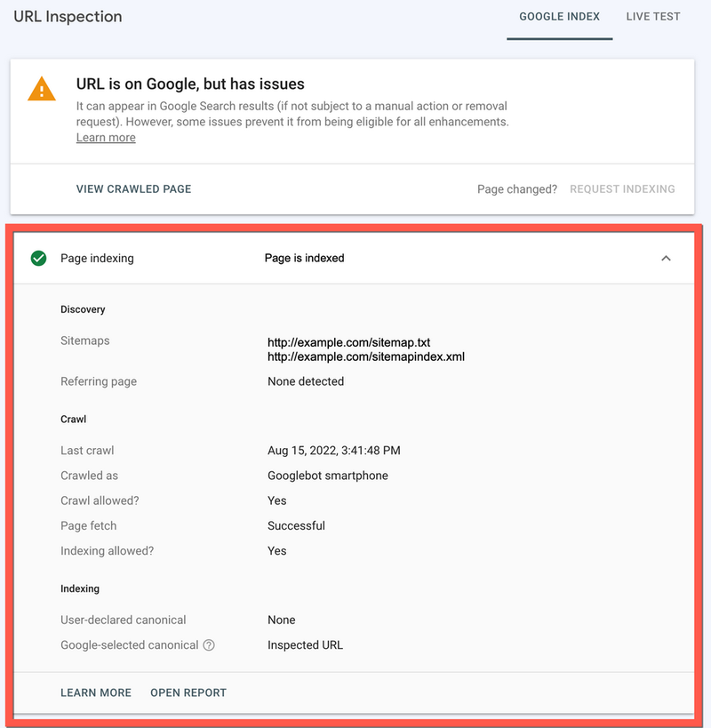This screenshot has height=728, width=711.
Task: Click the Googlebot smartphone value
Action: 328,476
